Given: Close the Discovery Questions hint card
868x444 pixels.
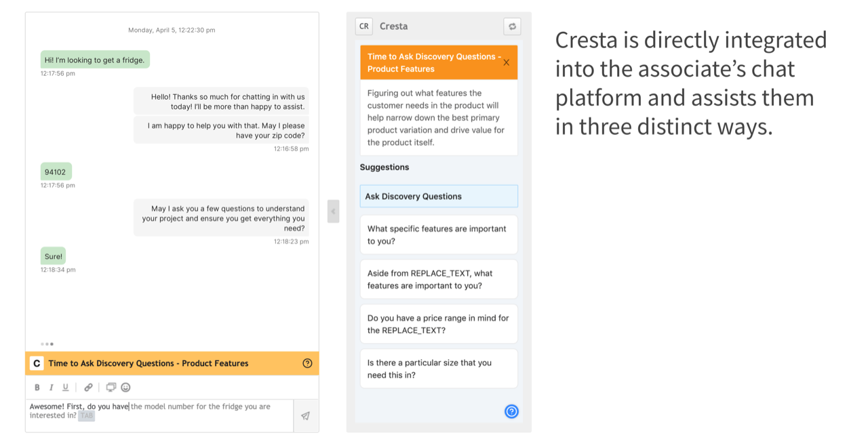Looking at the screenshot, I should 506,62.
